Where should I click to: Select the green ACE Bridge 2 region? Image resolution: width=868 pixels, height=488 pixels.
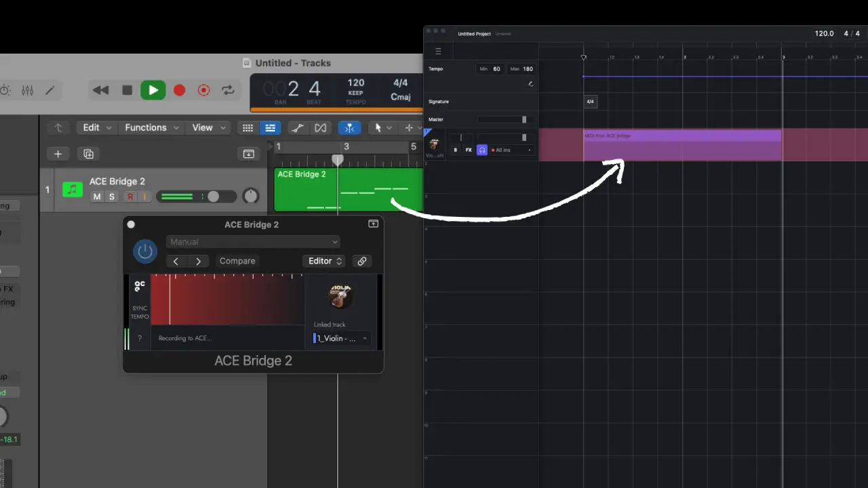coord(348,190)
